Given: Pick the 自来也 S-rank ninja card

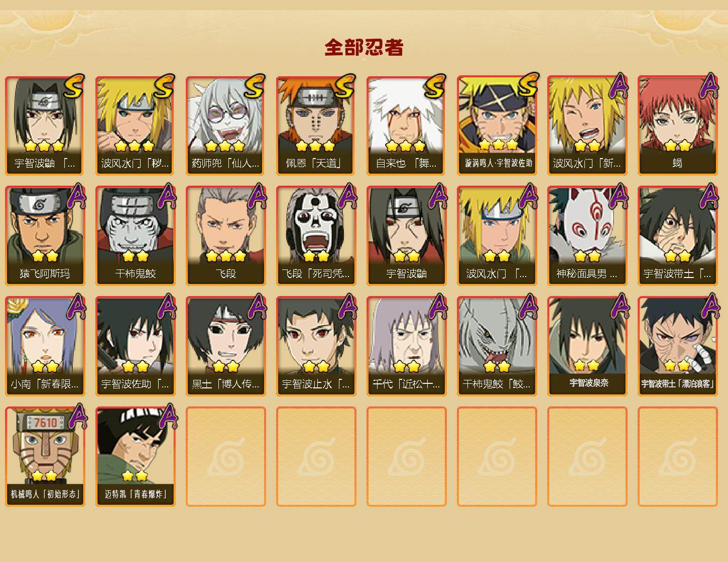Looking at the screenshot, I should [406, 125].
